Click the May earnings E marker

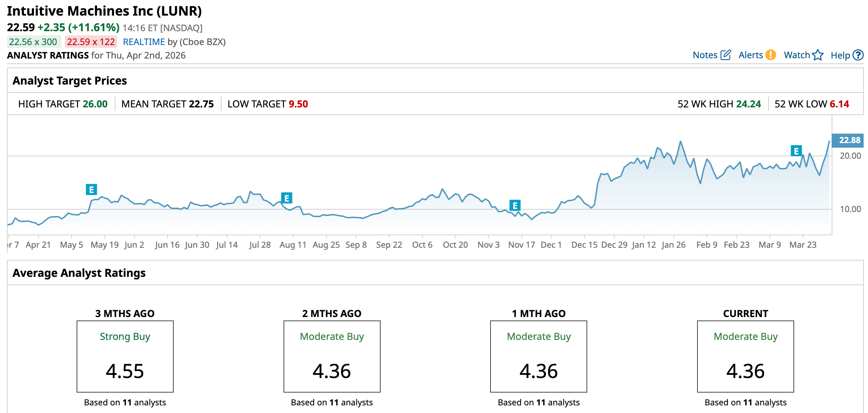(x=92, y=190)
